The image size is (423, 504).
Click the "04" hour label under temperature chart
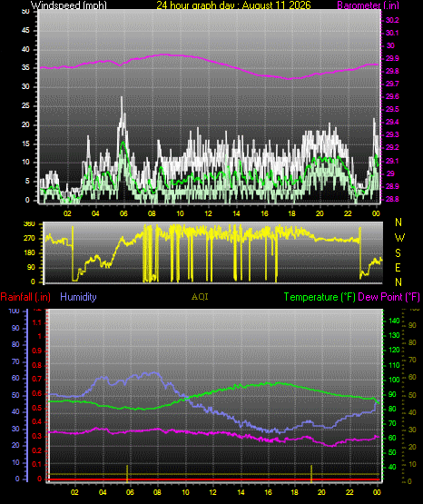click(x=103, y=492)
